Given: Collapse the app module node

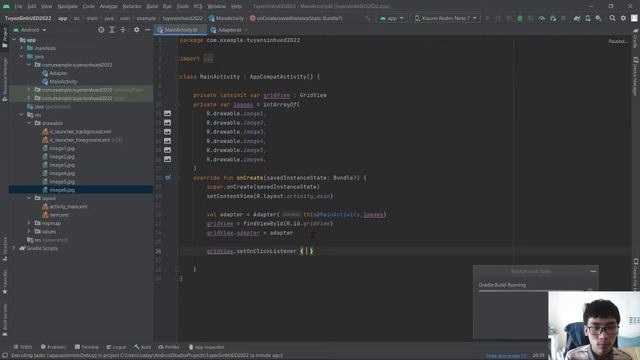Looking at the screenshot, I should (14, 40).
